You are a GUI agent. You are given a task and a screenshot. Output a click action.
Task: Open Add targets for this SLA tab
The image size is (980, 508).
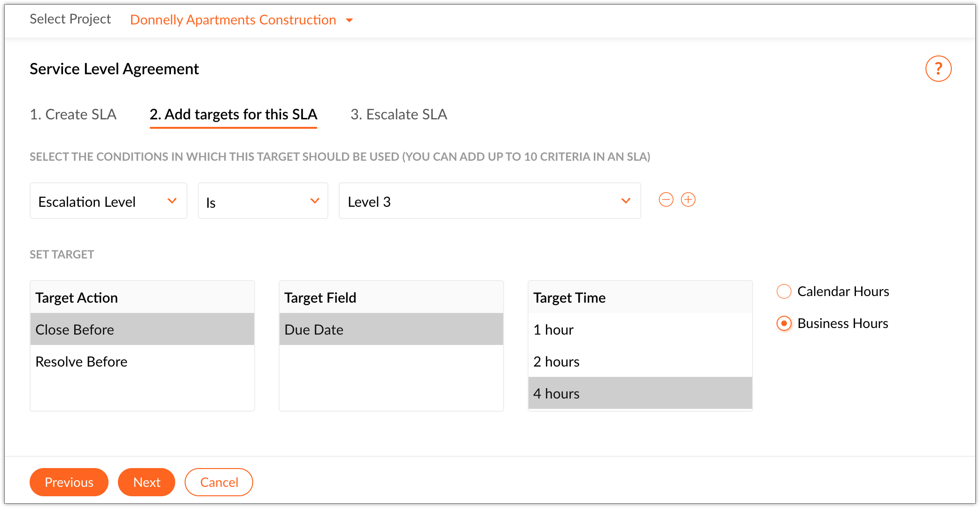(x=233, y=114)
